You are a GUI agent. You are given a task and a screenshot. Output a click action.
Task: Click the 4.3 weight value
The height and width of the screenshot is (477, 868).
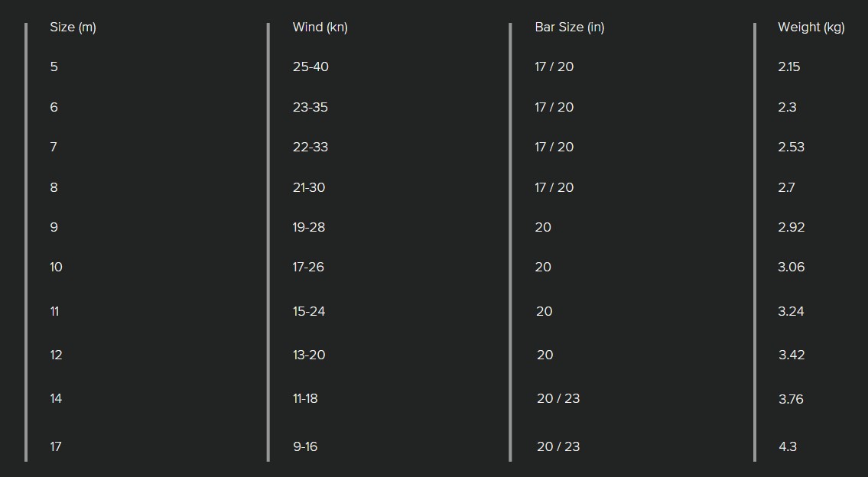point(788,447)
